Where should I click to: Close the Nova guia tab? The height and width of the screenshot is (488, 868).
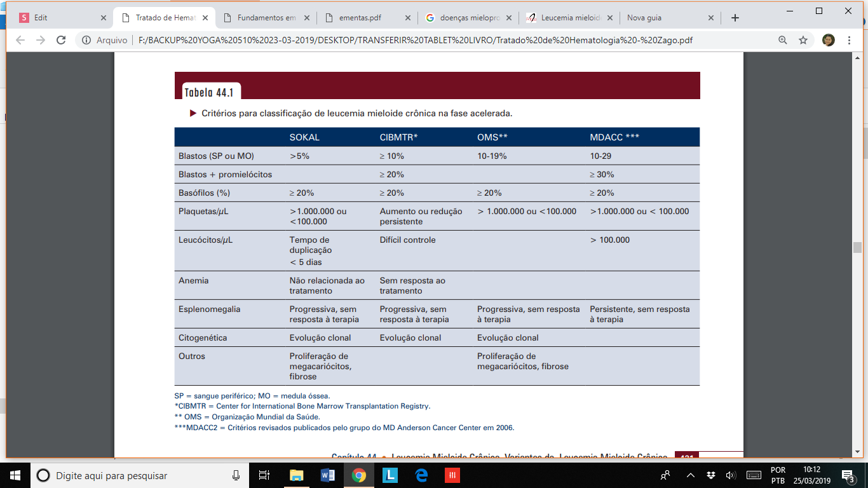coord(712,18)
